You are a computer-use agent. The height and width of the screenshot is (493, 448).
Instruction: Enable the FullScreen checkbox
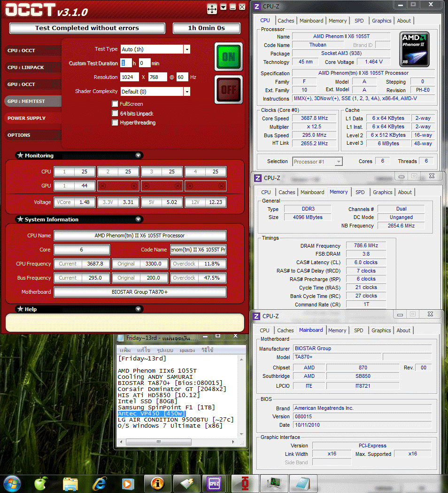click(115, 104)
